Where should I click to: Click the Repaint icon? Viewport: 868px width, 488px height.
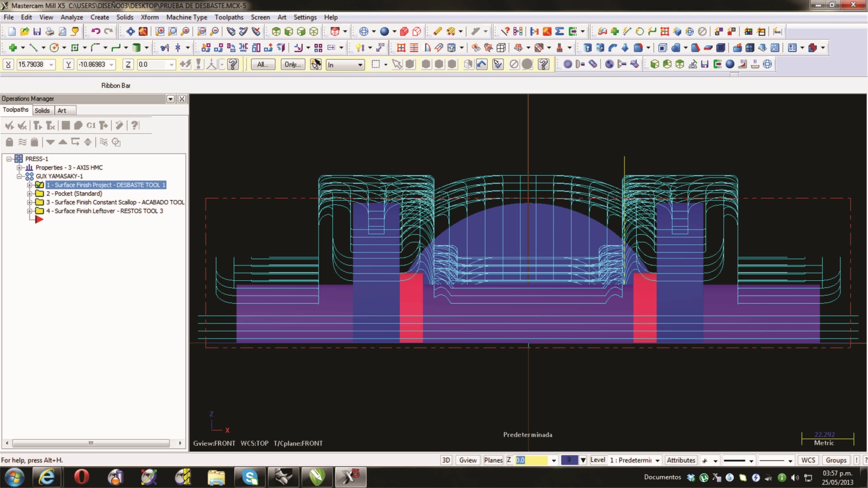pos(143,31)
